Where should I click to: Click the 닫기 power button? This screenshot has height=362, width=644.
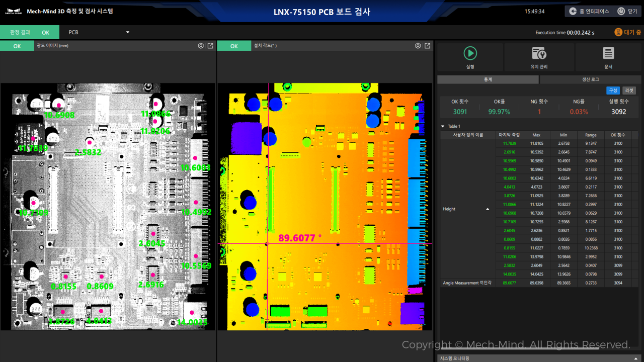click(627, 11)
